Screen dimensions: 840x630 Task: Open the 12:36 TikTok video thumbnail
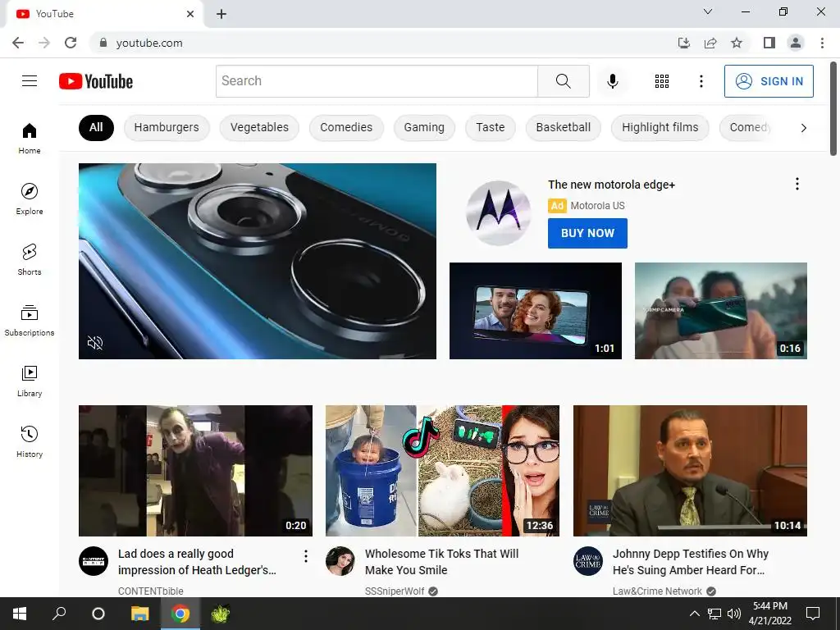point(442,470)
